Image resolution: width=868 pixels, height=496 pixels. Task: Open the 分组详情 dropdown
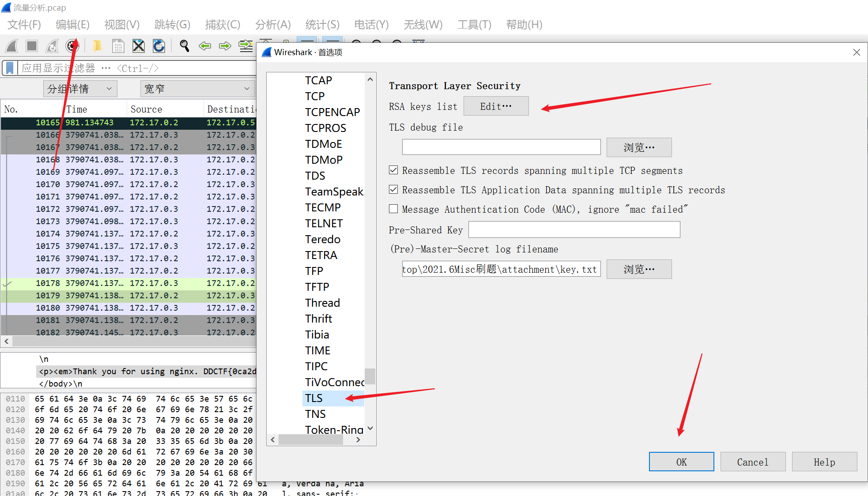point(80,89)
